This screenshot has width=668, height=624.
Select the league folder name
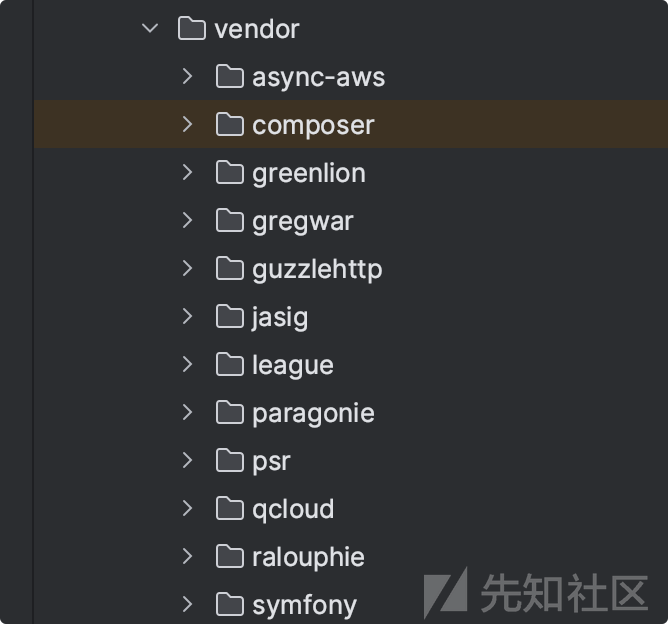(x=292, y=365)
